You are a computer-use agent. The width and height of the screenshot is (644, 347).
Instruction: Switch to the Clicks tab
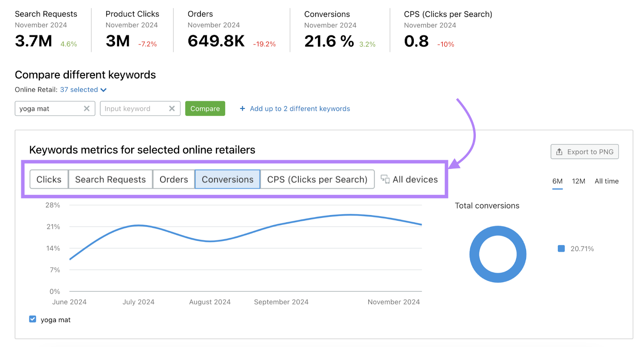[x=49, y=179]
